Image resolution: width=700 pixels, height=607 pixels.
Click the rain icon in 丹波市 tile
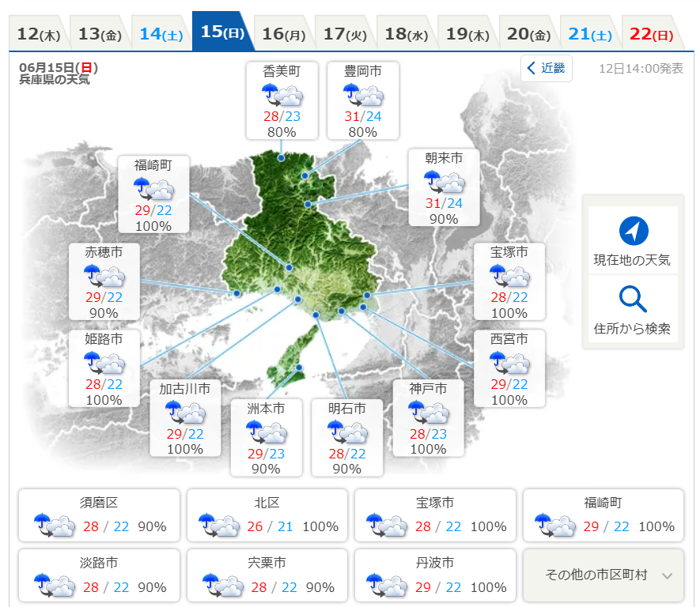click(x=387, y=585)
